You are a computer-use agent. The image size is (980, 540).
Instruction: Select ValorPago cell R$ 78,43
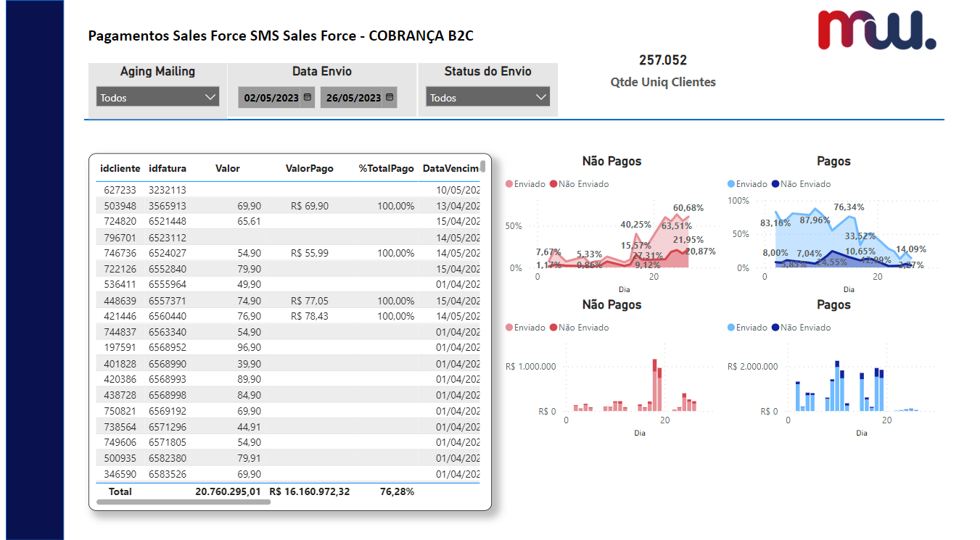310,316
